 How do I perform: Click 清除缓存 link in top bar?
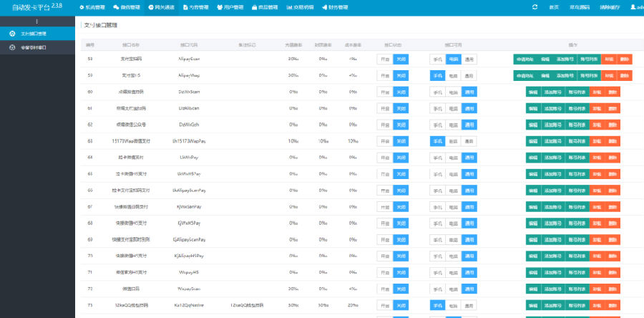(x=610, y=7)
